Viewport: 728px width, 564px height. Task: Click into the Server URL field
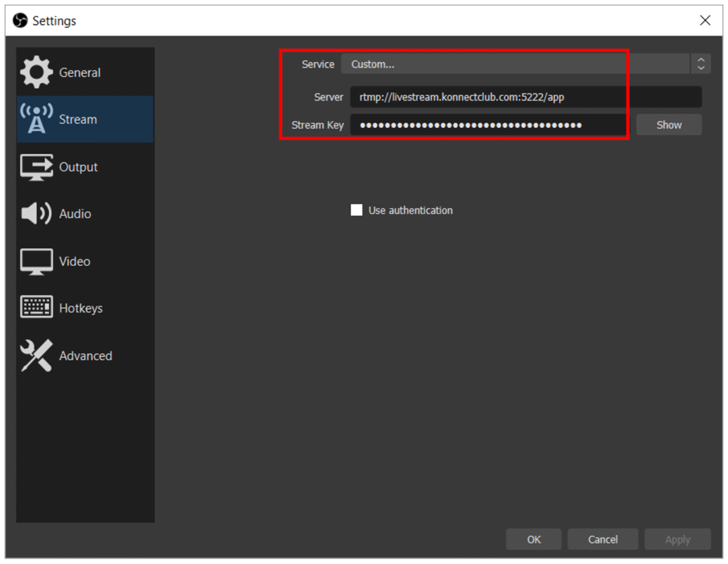(x=525, y=97)
